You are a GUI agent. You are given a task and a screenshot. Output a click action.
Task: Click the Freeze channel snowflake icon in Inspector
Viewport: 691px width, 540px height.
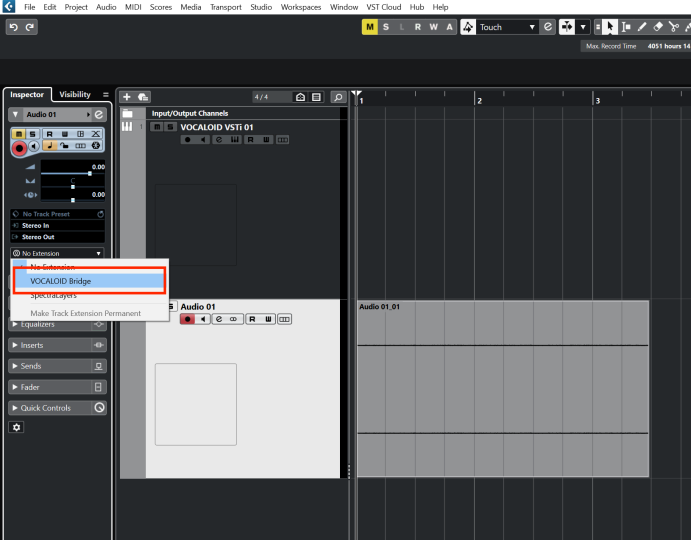point(96,145)
